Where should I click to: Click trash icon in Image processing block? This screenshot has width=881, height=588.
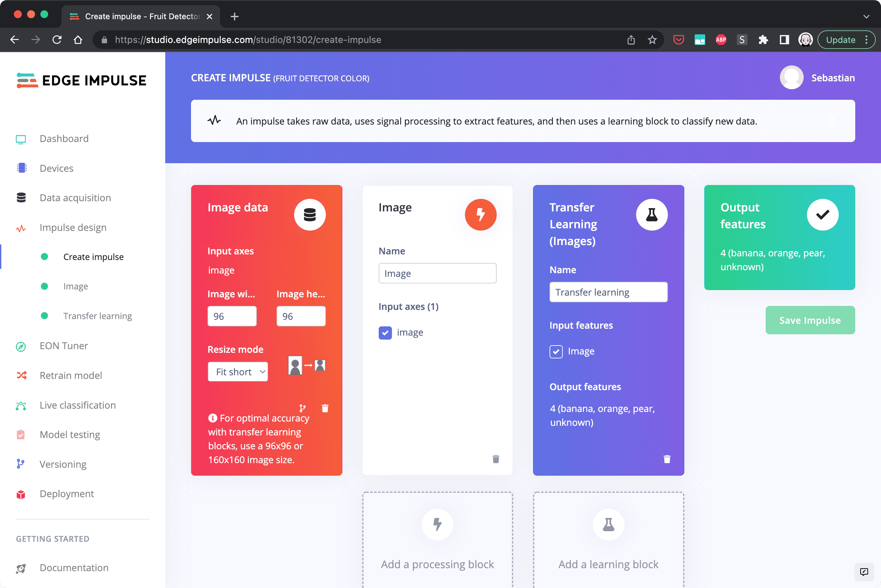point(495,459)
